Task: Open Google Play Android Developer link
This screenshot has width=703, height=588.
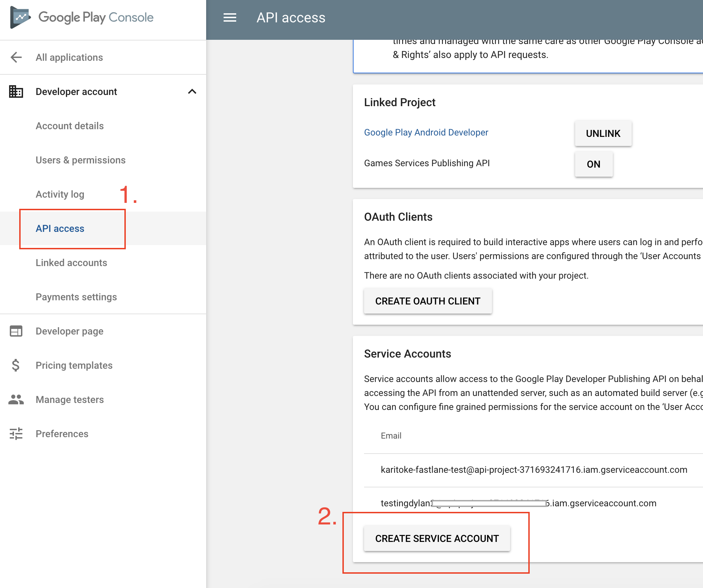Action: [426, 132]
